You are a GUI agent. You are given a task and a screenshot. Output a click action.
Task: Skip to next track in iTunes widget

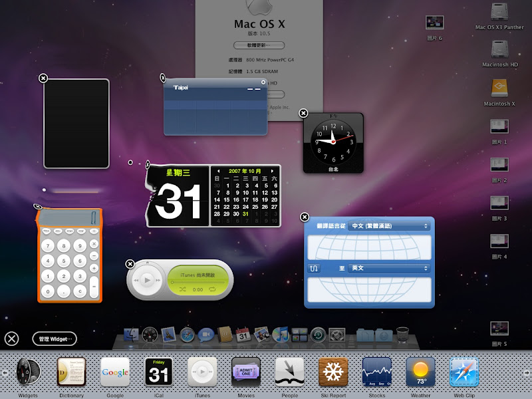pos(158,280)
